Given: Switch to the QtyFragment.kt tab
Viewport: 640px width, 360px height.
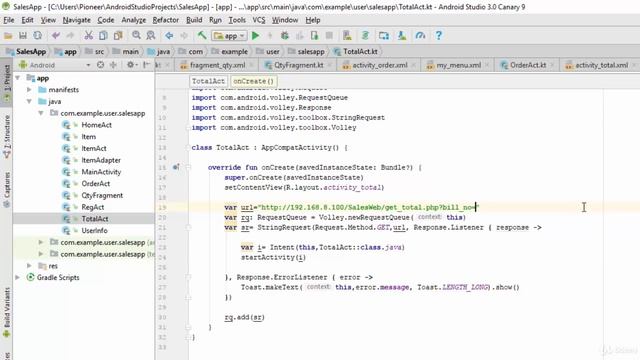Looking at the screenshot, I should (x=298, y=65).
